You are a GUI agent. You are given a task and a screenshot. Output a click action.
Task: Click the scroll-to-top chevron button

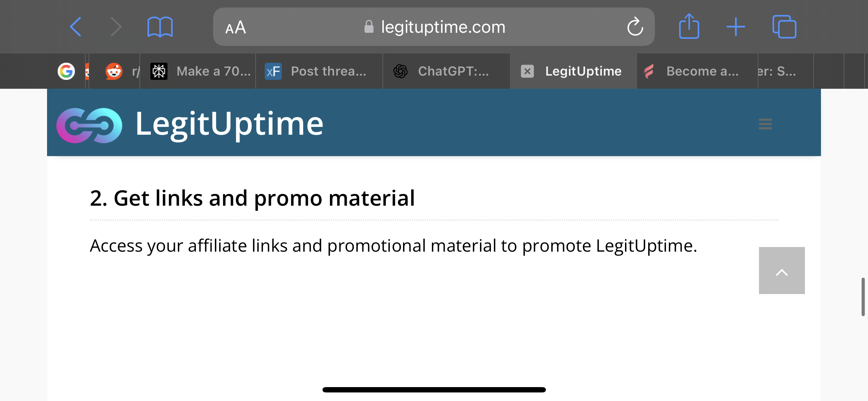[x=782, y=271]
